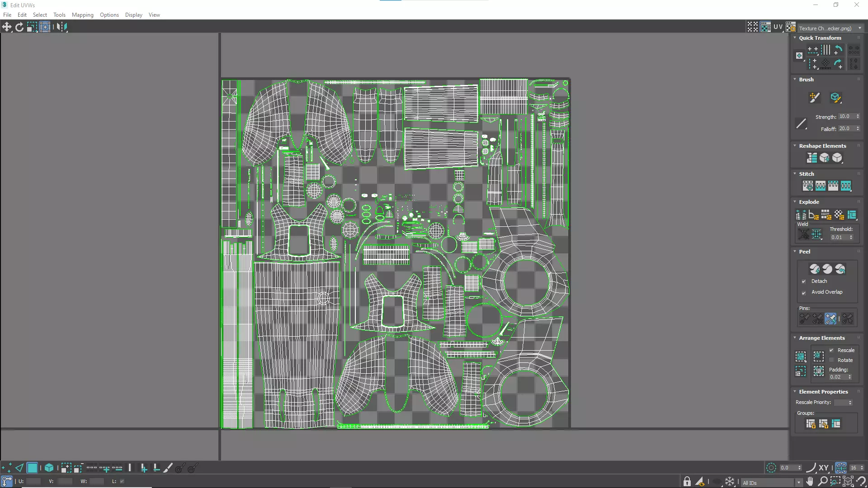This screenshot has height=488, width=868.
Task: Enable the Rotate checkbox in Arrange Elements
Action: [x=831, y=360]
